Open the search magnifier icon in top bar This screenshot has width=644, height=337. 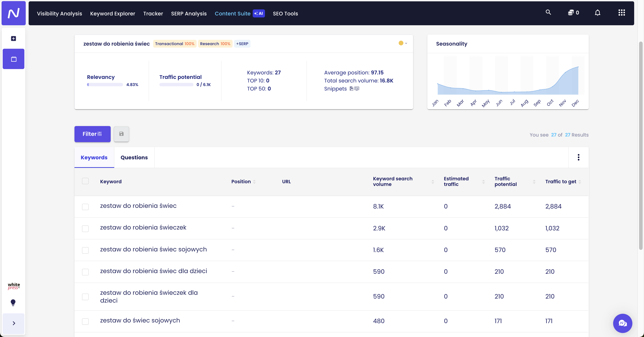pyautogui.click(x=548, y=12)
